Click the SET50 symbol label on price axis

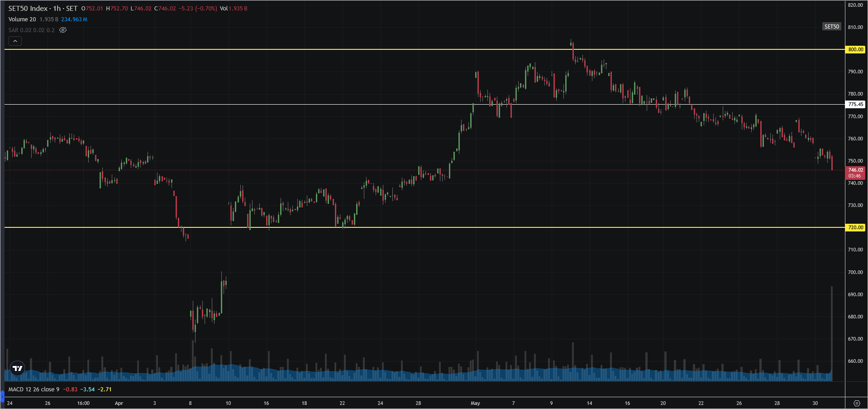tap(831, 27)
